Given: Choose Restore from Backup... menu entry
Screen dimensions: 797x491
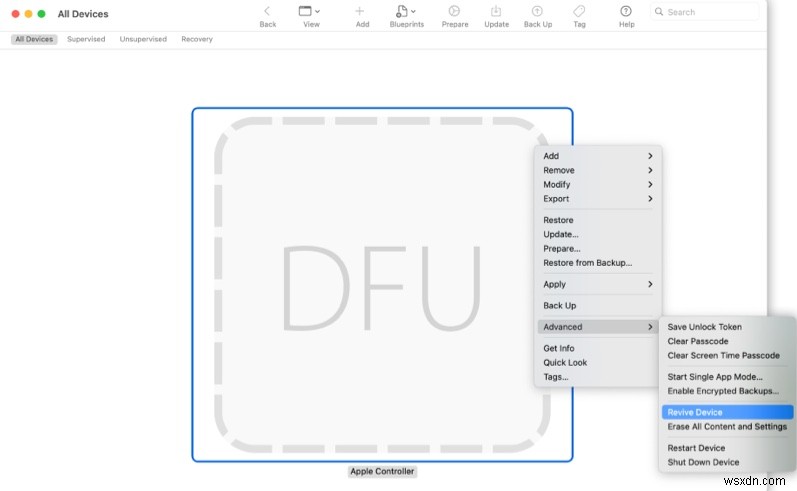Looking at the screenshot, I should coord(587,263).
